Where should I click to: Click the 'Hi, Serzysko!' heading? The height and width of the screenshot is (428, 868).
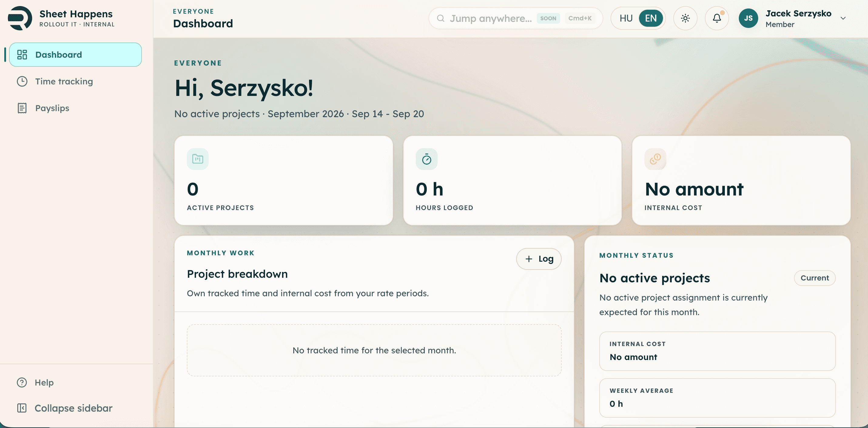pos(244,88)
